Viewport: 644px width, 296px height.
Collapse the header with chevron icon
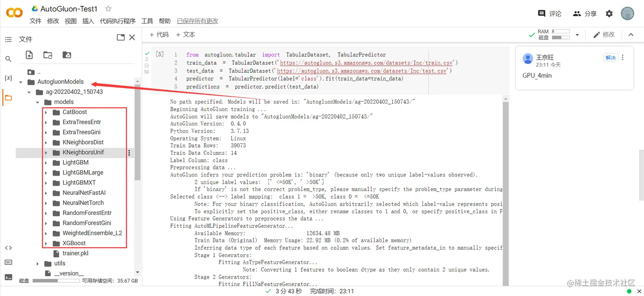click(x=631, y=35)
